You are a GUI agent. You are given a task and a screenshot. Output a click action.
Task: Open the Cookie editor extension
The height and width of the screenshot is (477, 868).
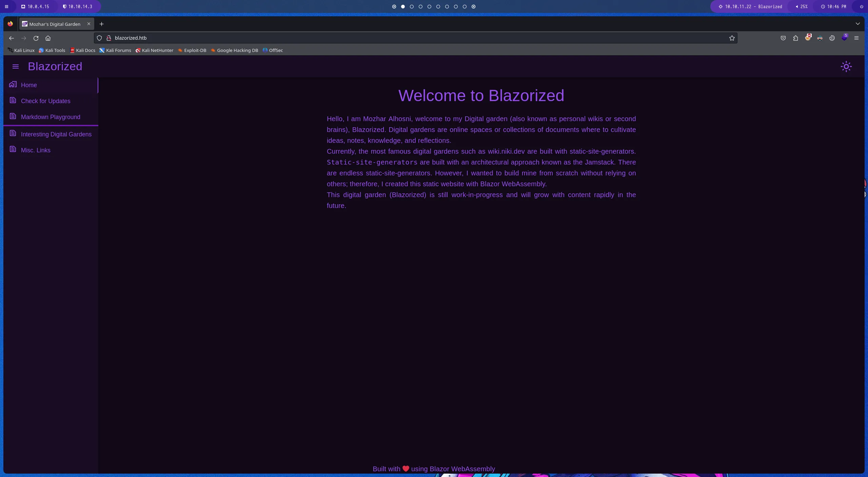pos(832,38)
